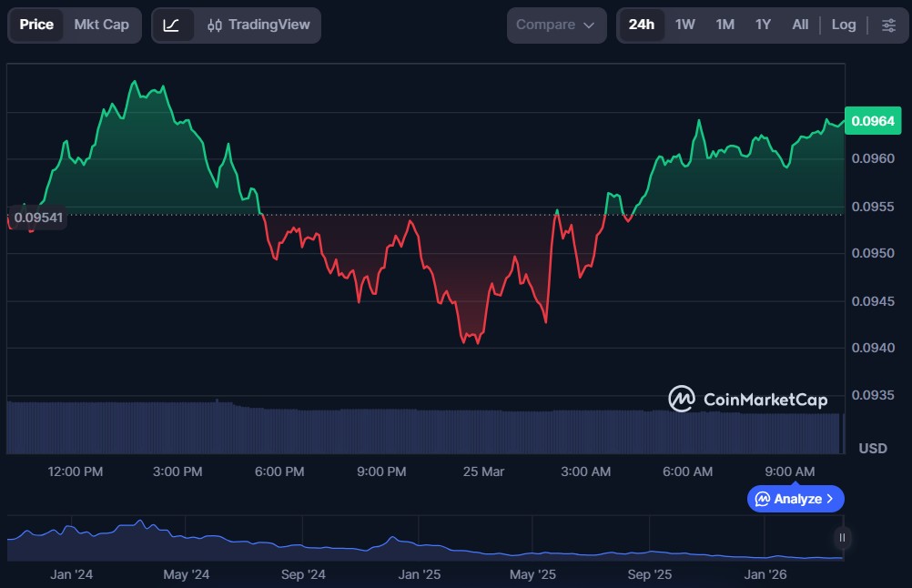Screen dimensions: 912x588
Task: Click the historical mini chart near Jan '25
Action: (x=420, y=544)
